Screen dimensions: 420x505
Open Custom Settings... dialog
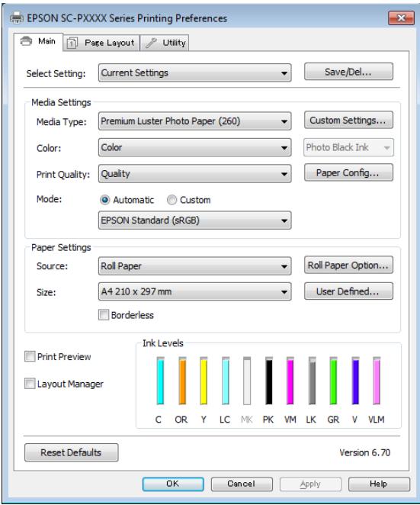click(x=348, y=120)
